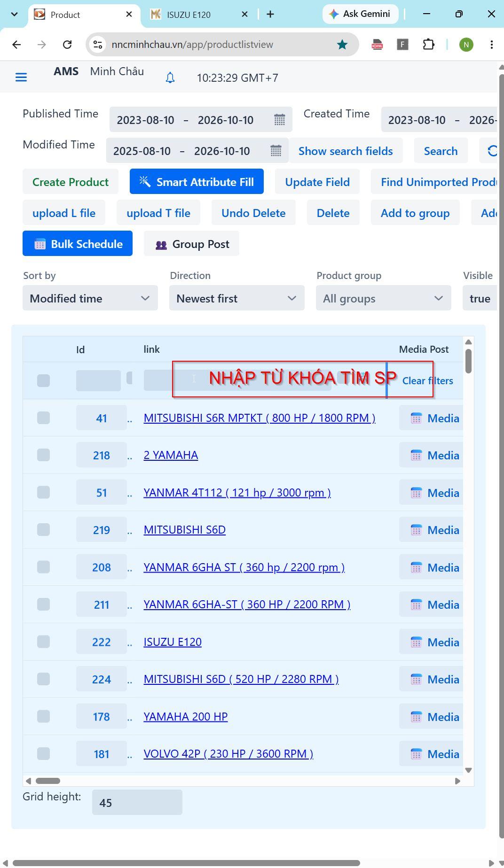
Task: Close the Product tab
Action: pyautogui.click(x=129, y=15)
